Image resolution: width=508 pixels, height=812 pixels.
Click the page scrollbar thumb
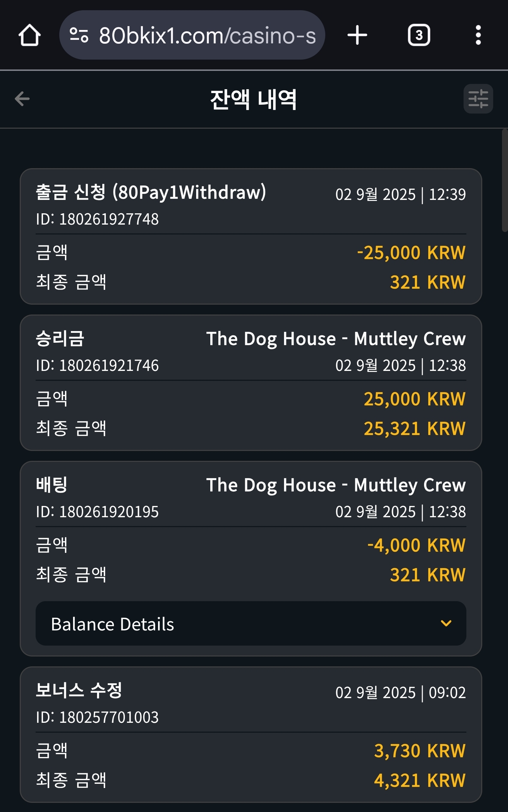click(505, 180)
